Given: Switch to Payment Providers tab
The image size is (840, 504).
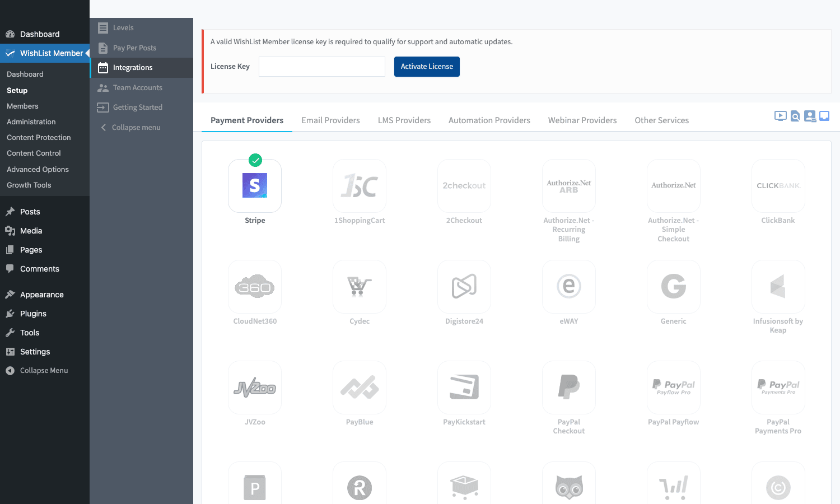Looking at the screenshot, I should click(x=247, y=120).
